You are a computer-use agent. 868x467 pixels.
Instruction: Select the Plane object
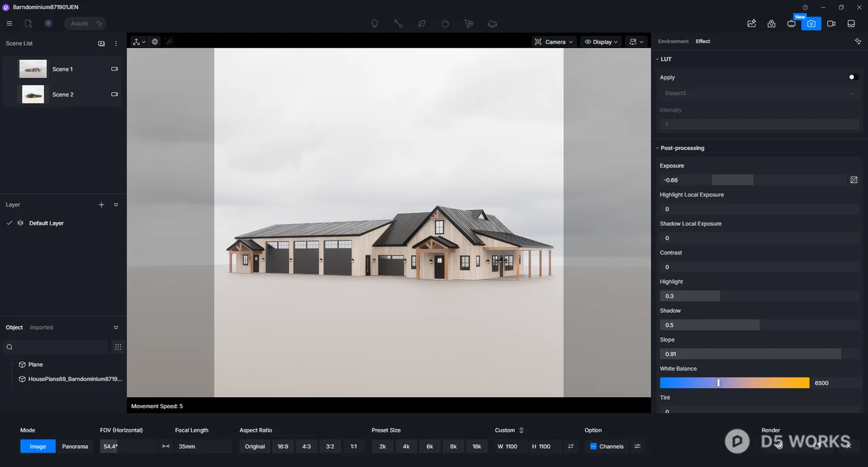click(35, 365)
